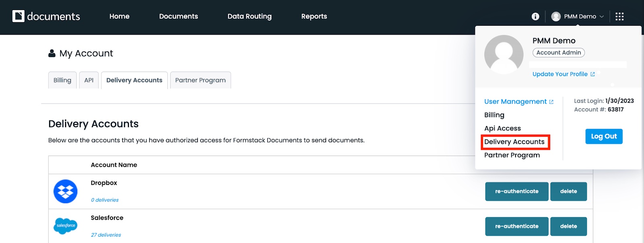Open the info icon in header
The width and height of the screenshot is (644, 243).
click(535, 17)
